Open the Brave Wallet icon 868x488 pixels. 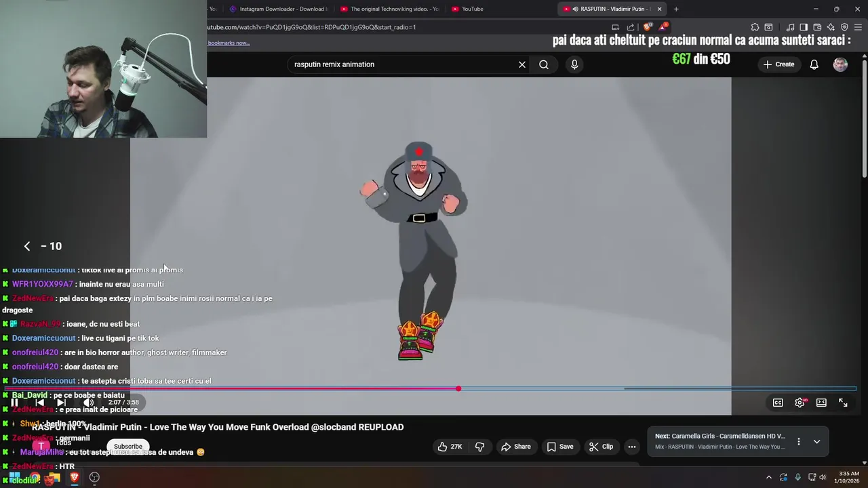click(x=817, y=27)
